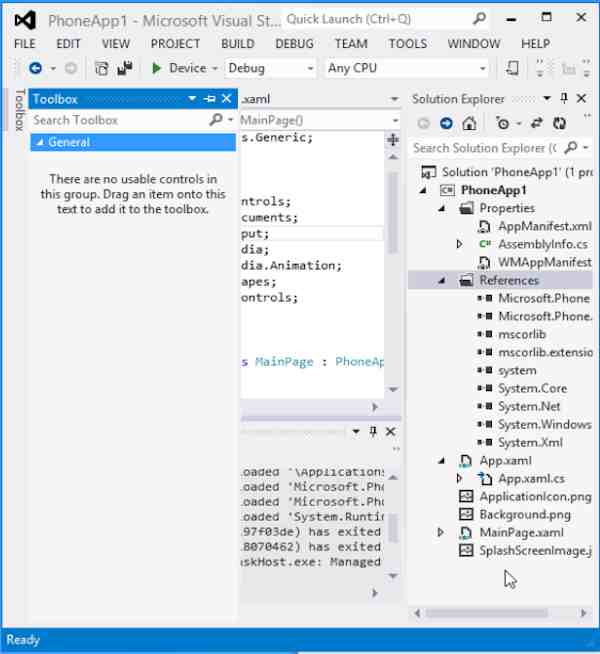Click the Solution Explorer Home icon
This screenshot has height=654, width=600.
(469, 123)
